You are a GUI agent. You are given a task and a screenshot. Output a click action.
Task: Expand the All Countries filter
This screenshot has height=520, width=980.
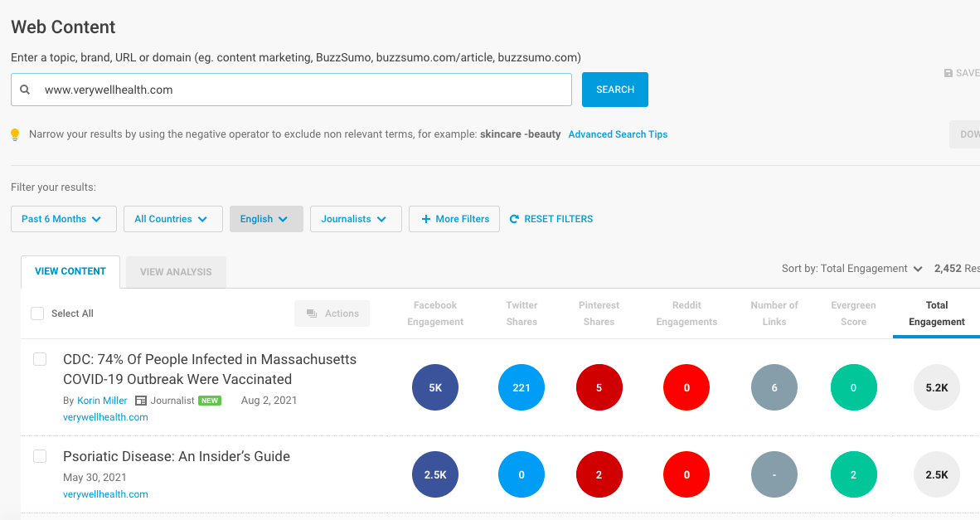pyautogui.click(x=172, y=219)
